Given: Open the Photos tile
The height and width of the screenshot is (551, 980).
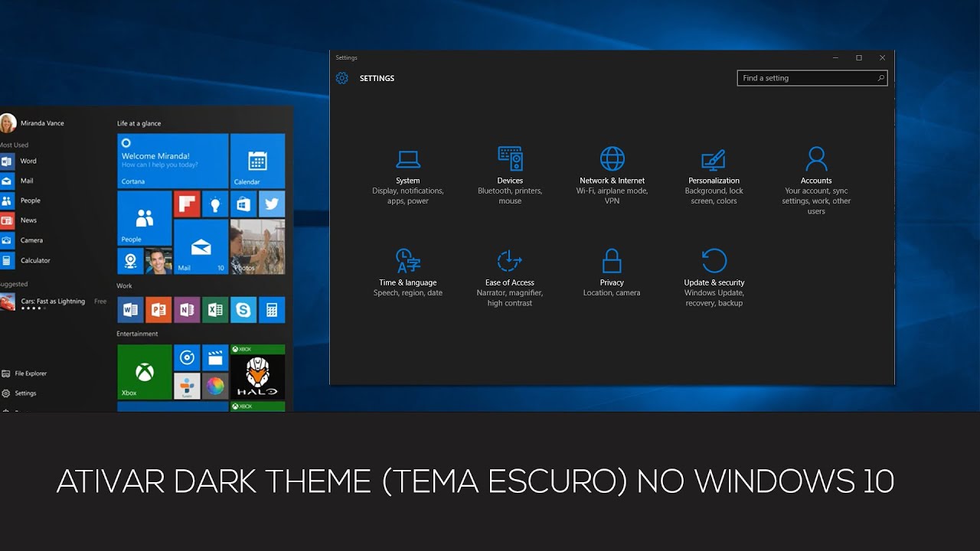Looking at the screenshot, I should coord(257,246).
